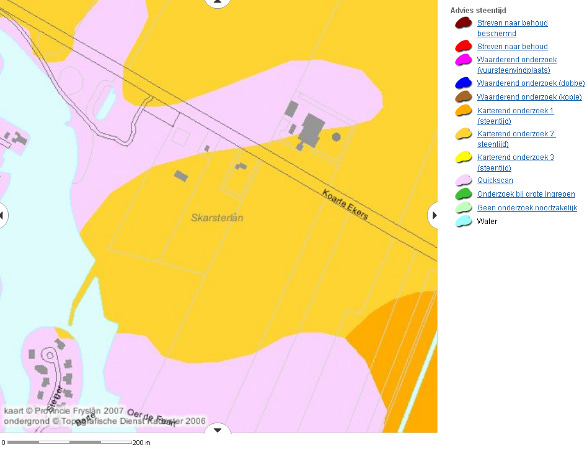
Task: Click the yellow 'Karterend onderzoek 3' swatch
Action: point(463,157)
